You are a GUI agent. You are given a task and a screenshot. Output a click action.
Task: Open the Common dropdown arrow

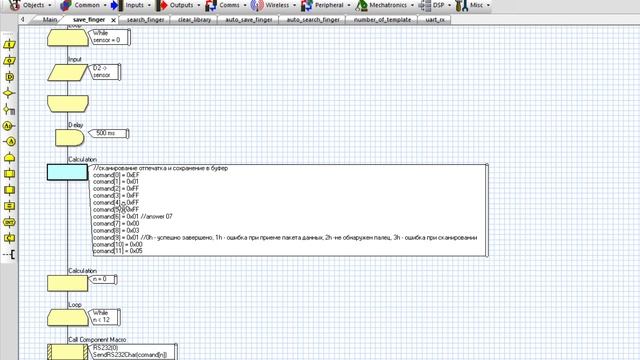coord(105,5)
